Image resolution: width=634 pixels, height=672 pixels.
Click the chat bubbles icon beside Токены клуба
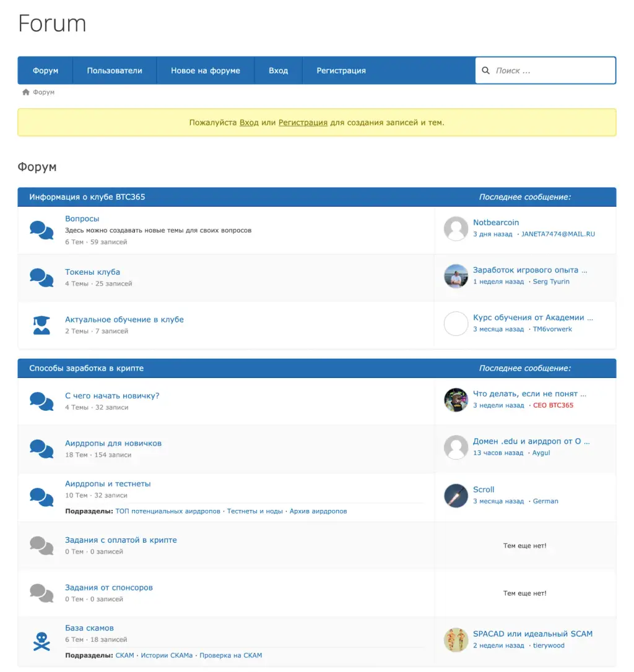41,278
